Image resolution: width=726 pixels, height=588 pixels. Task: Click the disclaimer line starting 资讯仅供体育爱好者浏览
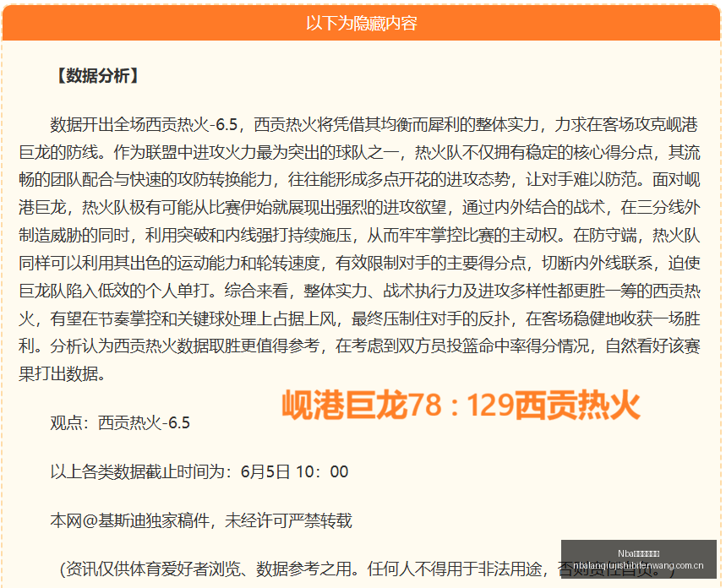(368, 569)
